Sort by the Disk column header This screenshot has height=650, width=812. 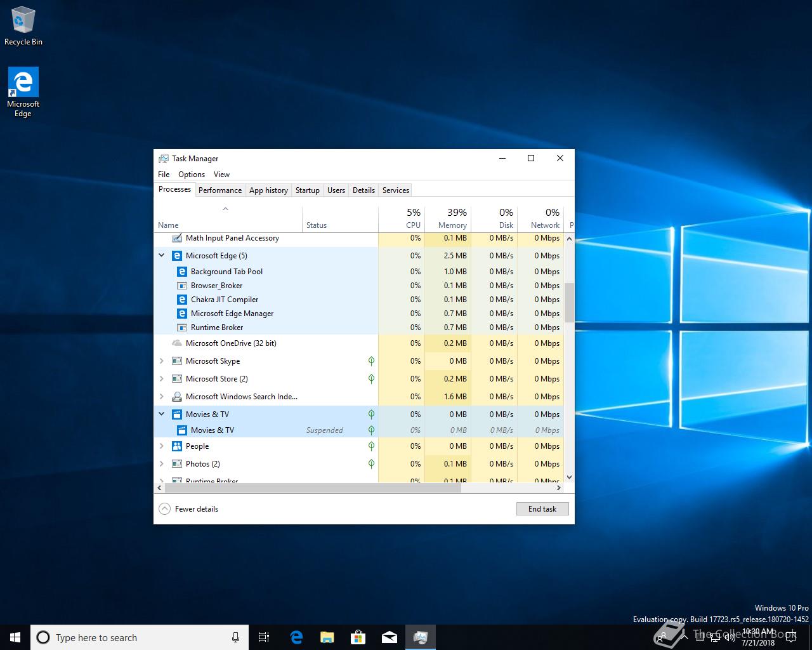point(494,219)
